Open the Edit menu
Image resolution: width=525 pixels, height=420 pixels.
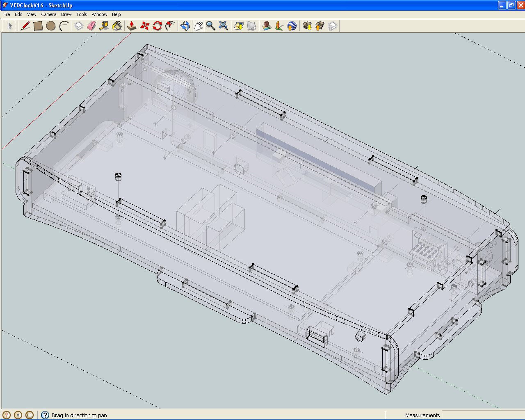pyautogui.click(x=18, y=14)
